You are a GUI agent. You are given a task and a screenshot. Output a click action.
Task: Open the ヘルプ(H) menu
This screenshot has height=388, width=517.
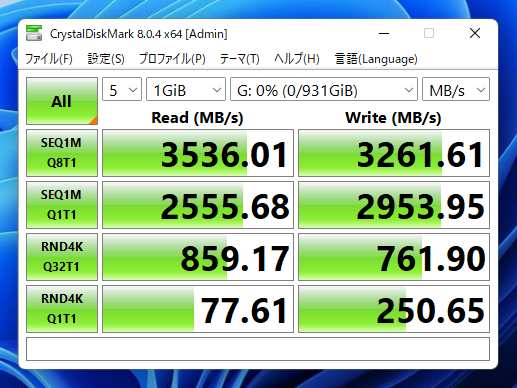(296, 59)
